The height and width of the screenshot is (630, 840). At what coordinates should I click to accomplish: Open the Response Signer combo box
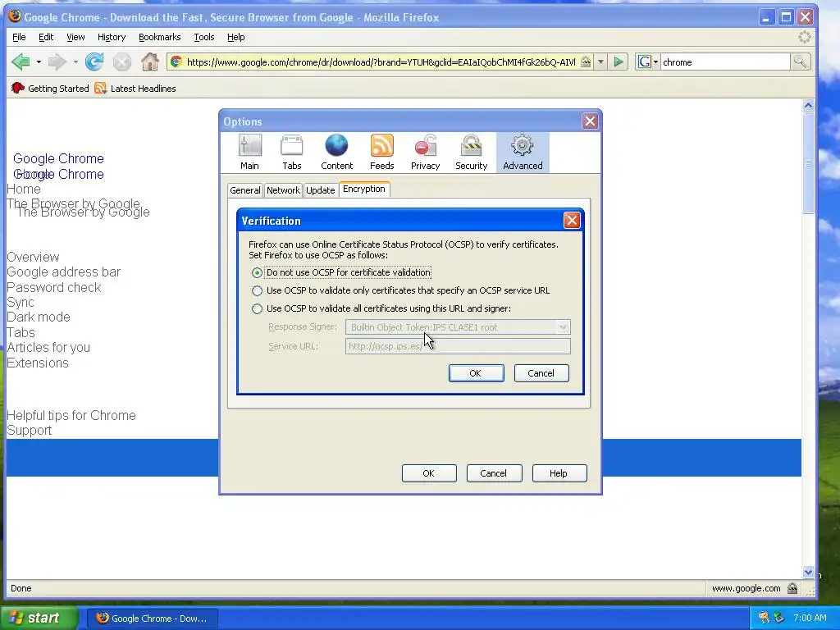pyautogui.click(x=458, y=327)
